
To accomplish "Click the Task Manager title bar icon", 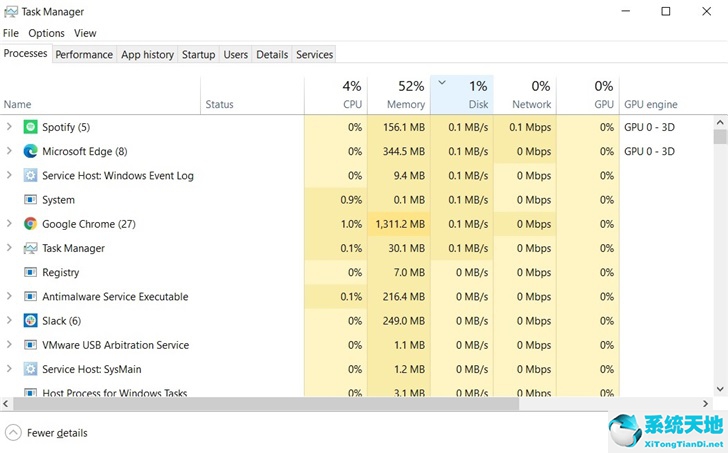I will (11, 12).
